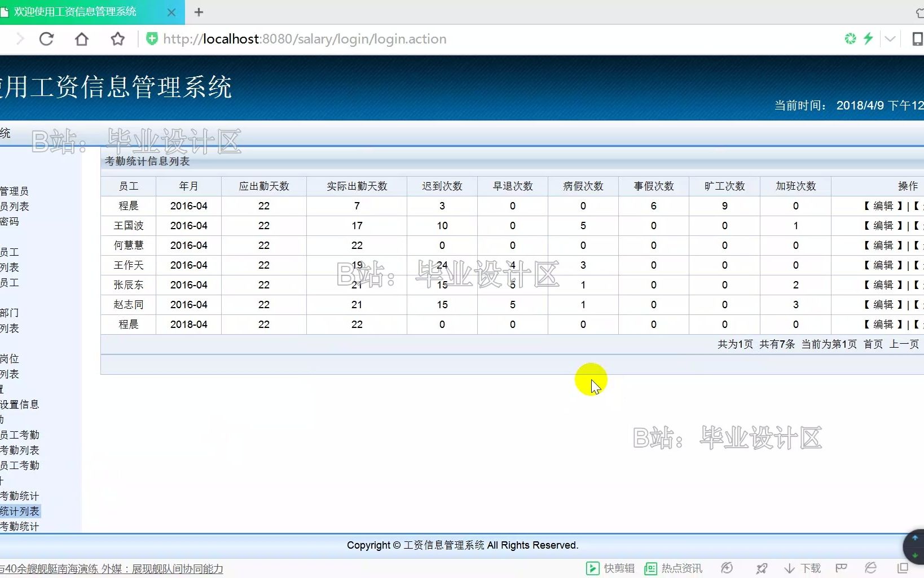The width and height of the screenshot is (924, 578).
Task: Go to 上一页 previous page link
Action: tap(904, 344)
